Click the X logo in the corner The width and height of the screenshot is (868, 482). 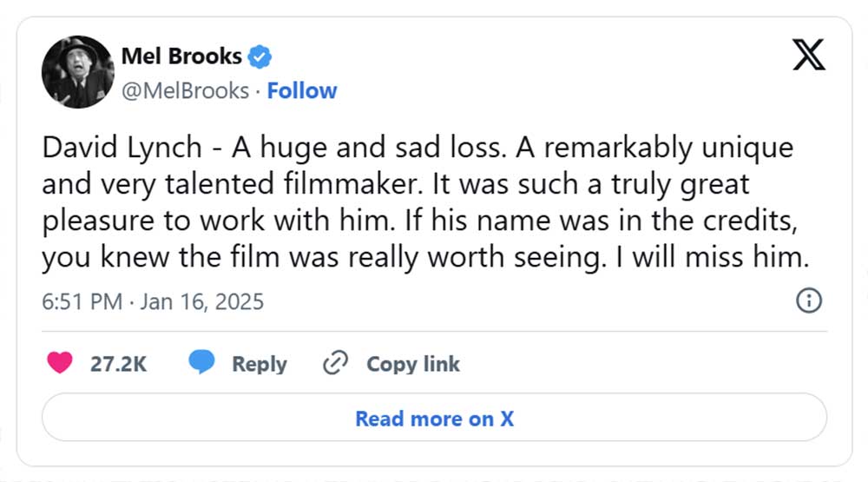click(809, 56)
